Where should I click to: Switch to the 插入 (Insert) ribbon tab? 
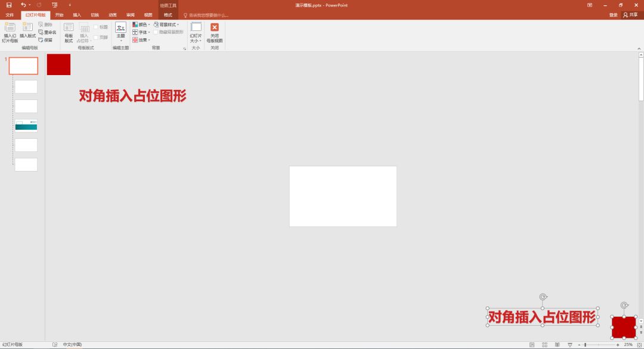(77, 15)
